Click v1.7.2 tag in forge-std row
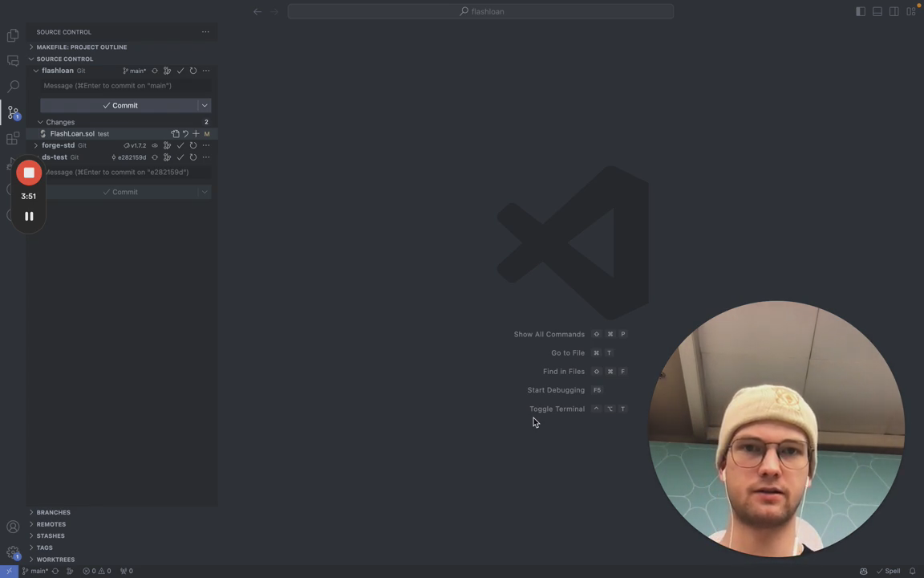The height and width of the screenshot is (578, 924). pyautogui.click(x=135, y=145)
